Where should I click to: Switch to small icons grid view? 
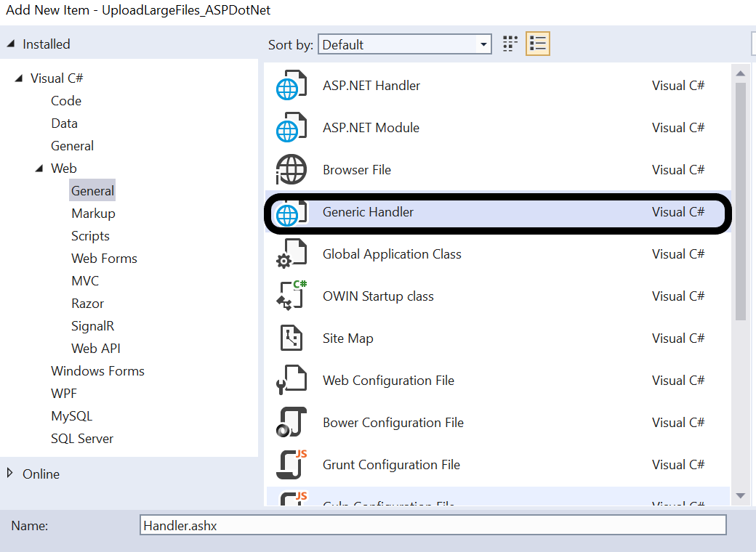coord(510,44)
